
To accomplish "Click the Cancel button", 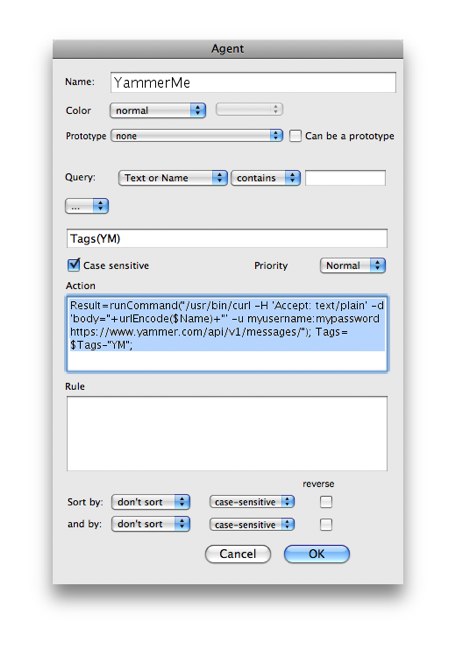I will tap(238, 554).
